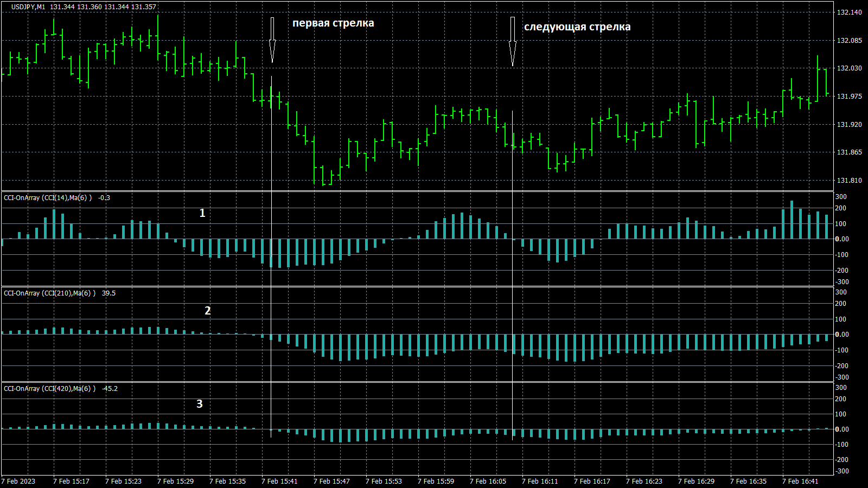
Task: Select the "первая стрелка" text label
Action: 333,23
